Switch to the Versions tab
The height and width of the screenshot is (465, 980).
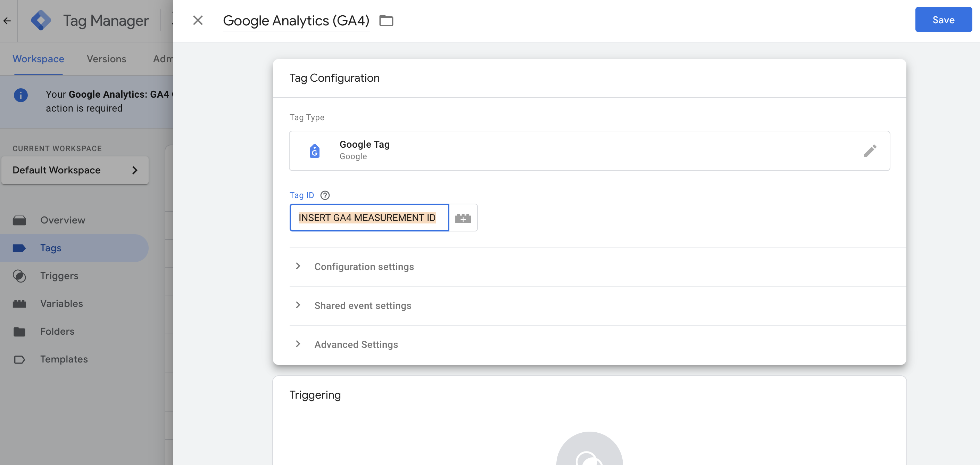point(107,59)
